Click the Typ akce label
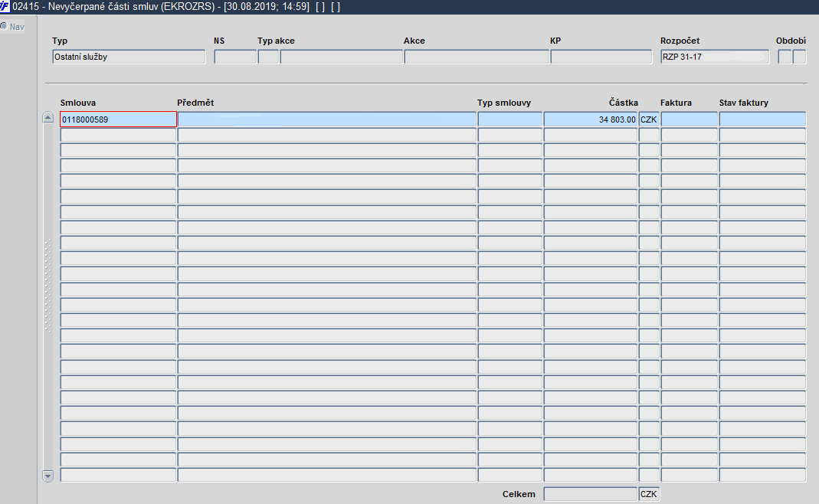 click(276, 41)
